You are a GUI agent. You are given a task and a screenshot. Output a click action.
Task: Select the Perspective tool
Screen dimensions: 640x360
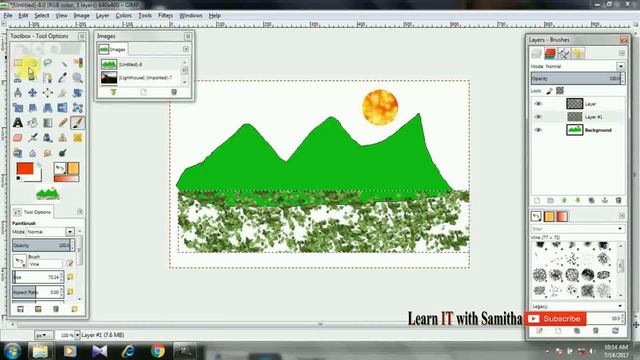(48, 108)
